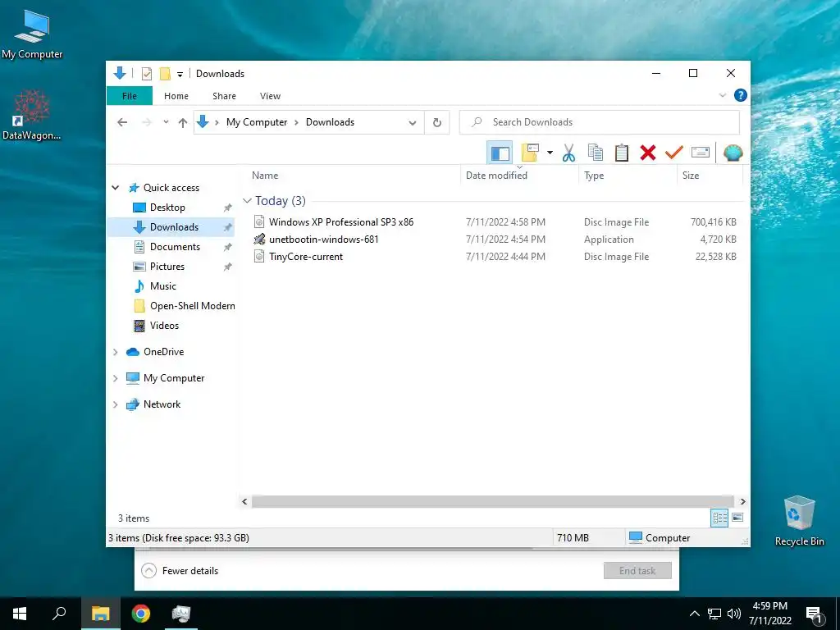
Task: Expand the My Computer tree node
Action: point(115,378)
